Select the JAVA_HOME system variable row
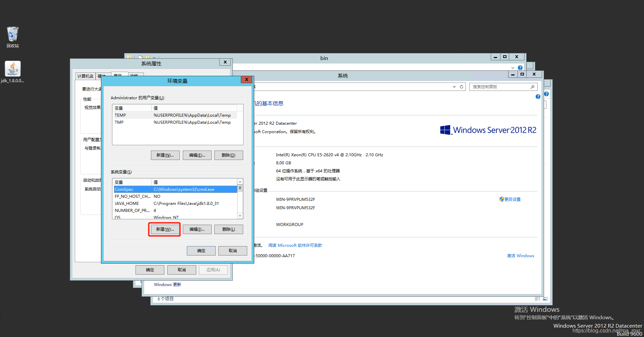644x337 pixels. point(175,204)
